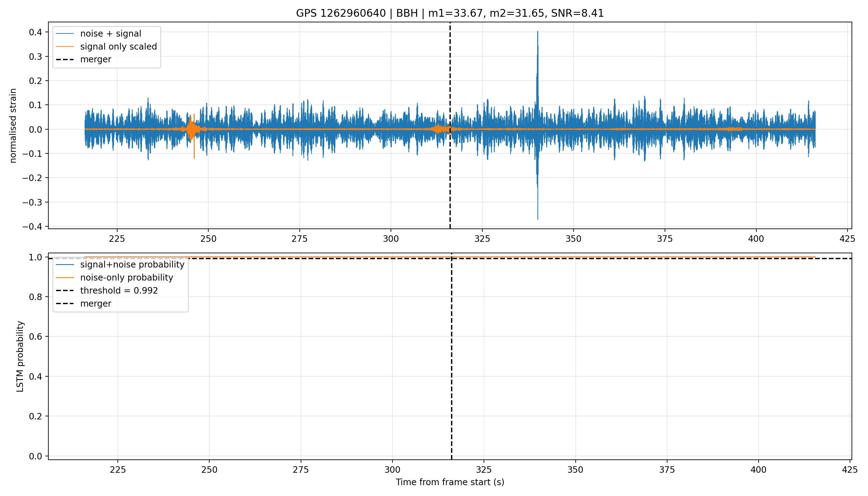Click the 0.6 tick on probability axis
868x496 pixels.
35,337
